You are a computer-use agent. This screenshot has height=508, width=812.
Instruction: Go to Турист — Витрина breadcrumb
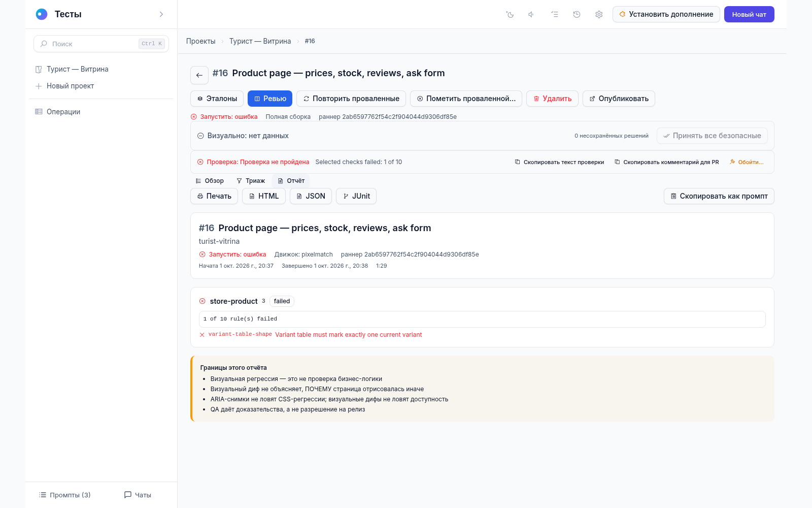coord(260,41)
